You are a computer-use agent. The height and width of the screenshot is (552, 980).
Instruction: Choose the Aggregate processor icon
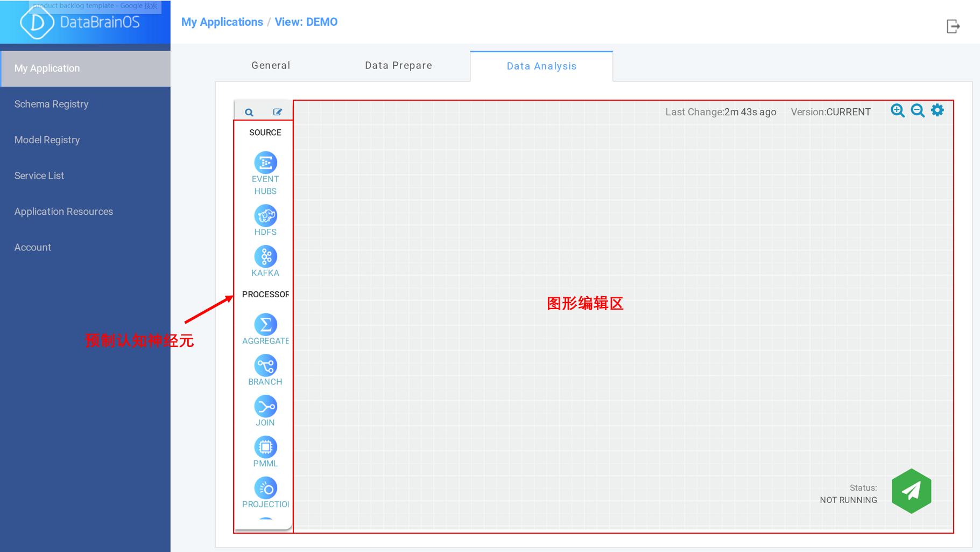click(x=265, y=325)
